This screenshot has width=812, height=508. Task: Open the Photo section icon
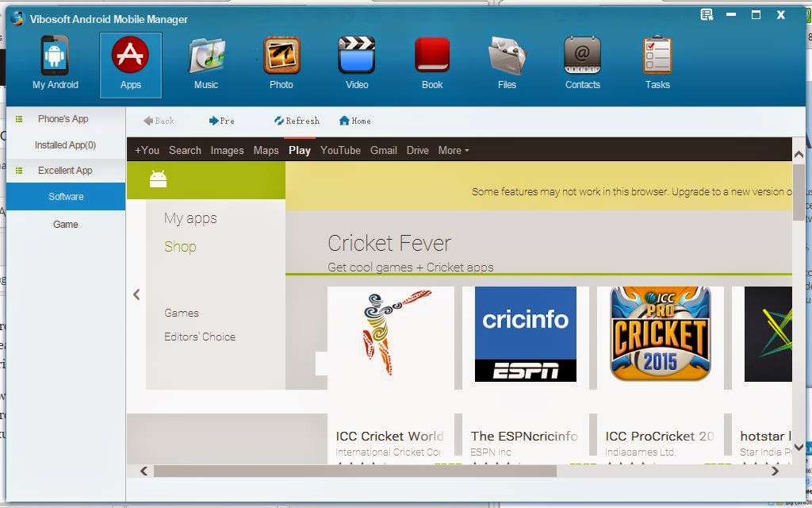(282, 55)
